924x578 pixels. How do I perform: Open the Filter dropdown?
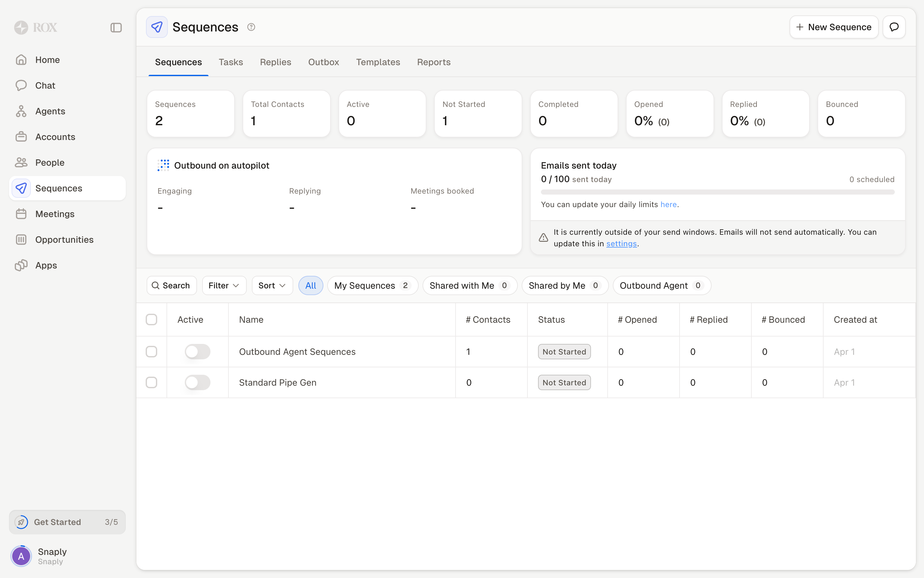click(x=224, y=285)
